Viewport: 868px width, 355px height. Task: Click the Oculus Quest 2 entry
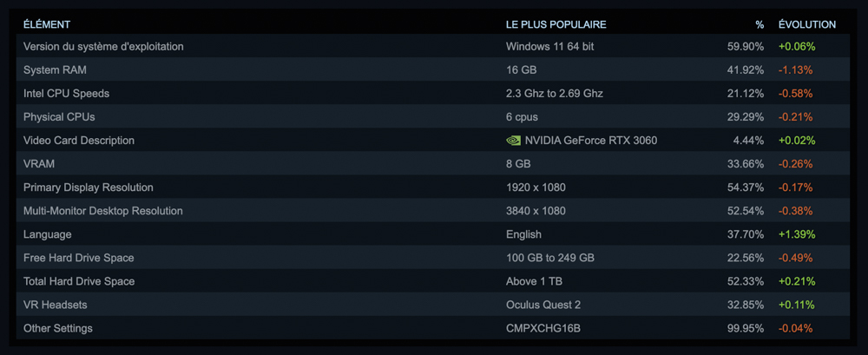pos(543,305)
